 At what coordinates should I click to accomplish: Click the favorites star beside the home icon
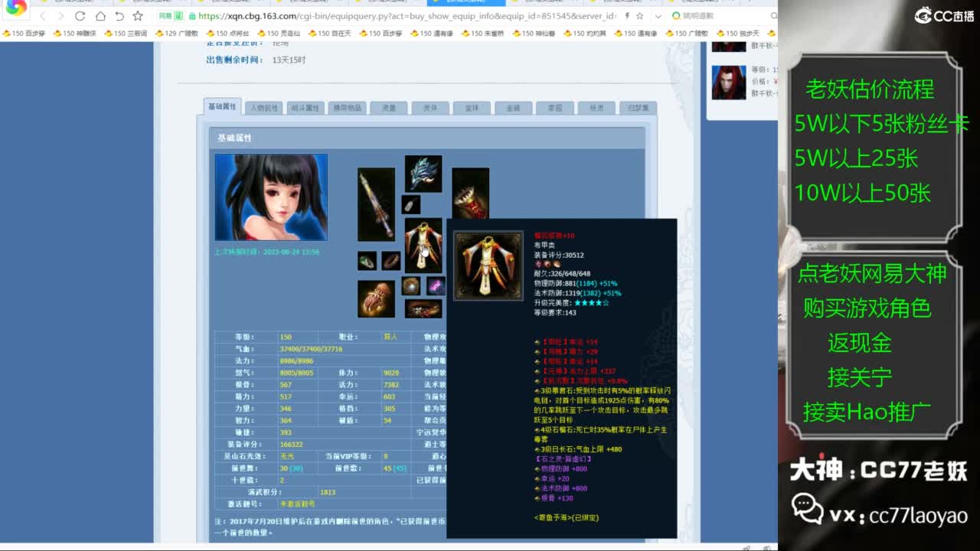tap(138, 16)
